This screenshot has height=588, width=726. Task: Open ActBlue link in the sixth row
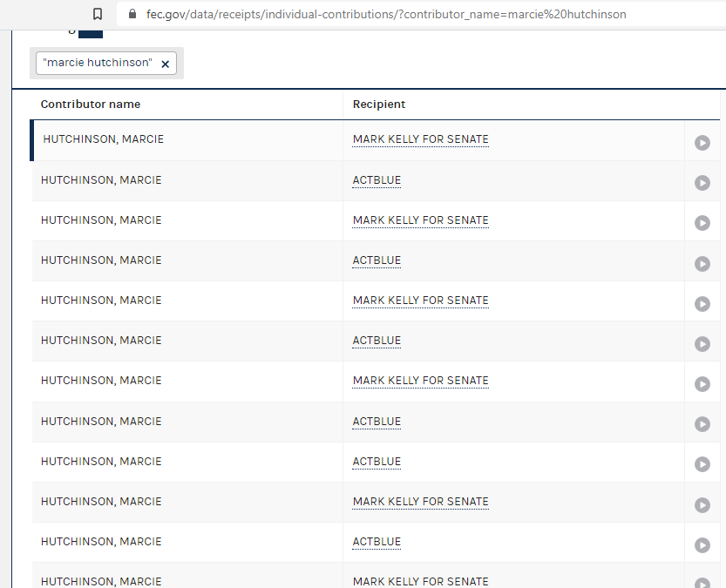(x=377, y=341)
